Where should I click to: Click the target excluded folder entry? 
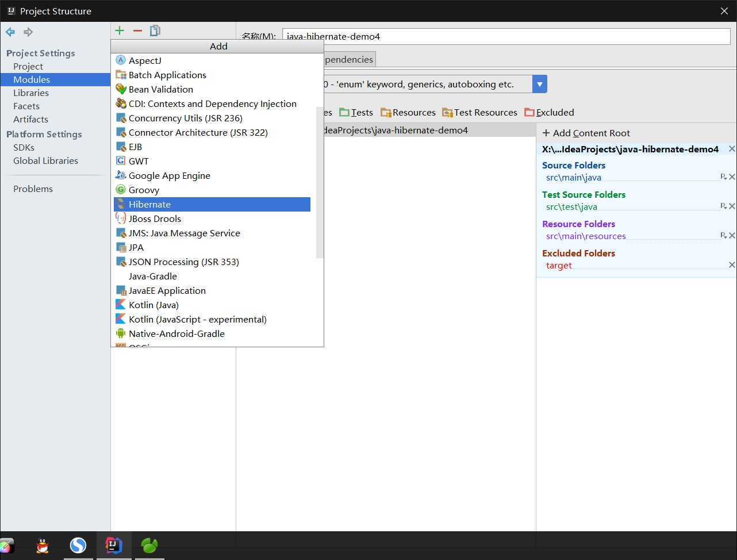pos(559,266)
